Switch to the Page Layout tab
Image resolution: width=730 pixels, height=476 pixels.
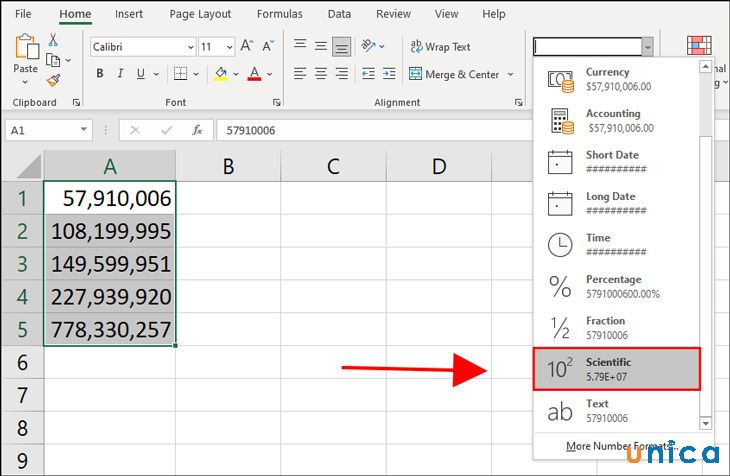200,14
